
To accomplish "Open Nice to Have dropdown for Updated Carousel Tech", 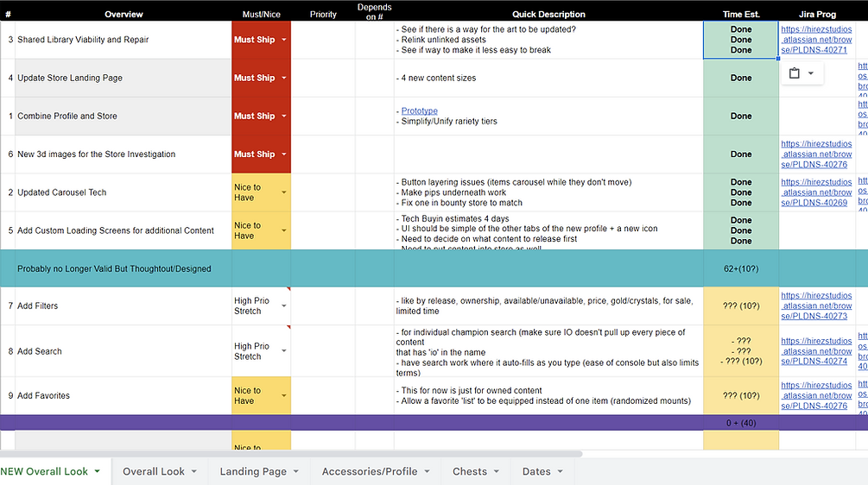I will (x=284, y=192).
